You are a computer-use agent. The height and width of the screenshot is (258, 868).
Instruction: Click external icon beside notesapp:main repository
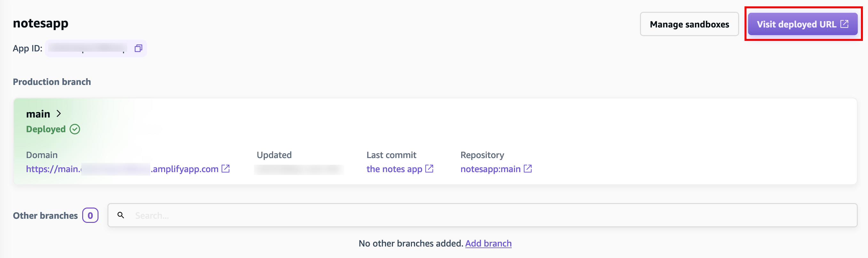click(528, 169)
